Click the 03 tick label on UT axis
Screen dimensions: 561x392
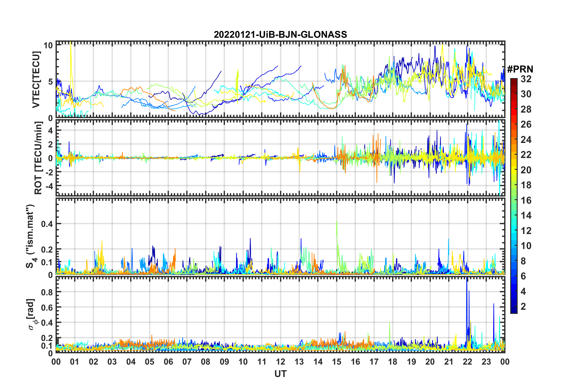[x=112, y=362]
